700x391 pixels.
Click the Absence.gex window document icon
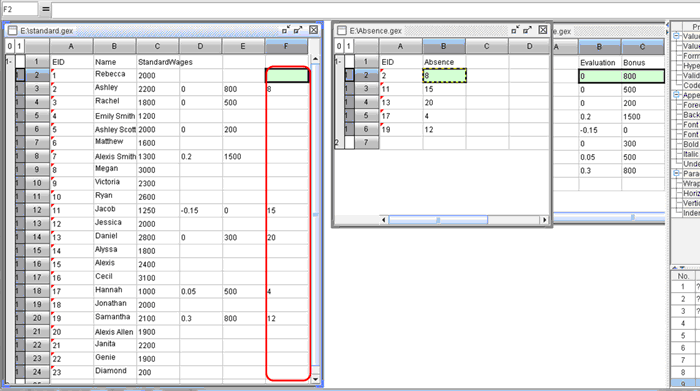tap(342, 30)
